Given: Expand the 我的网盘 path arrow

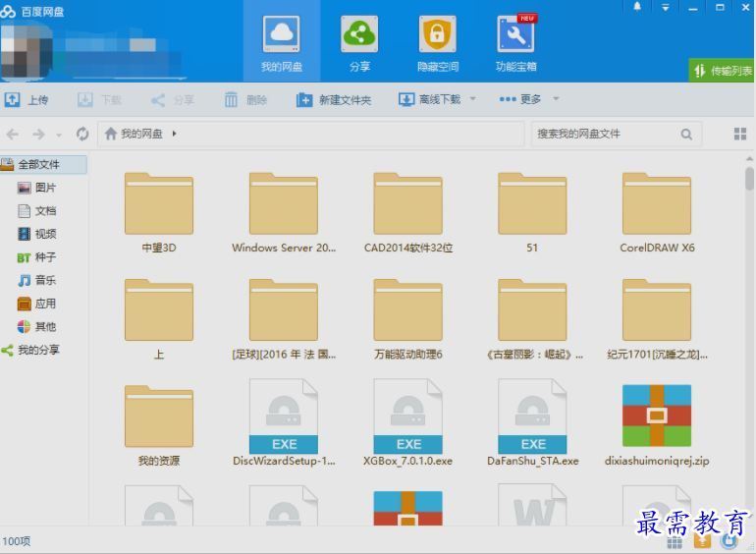Looking at the screenshot, I should tap(175, 134).
